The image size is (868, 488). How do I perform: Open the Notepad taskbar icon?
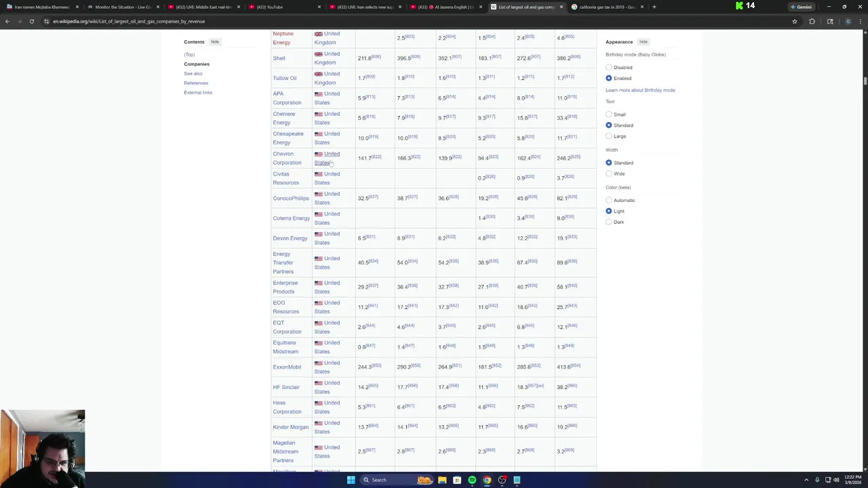(517, 480)
